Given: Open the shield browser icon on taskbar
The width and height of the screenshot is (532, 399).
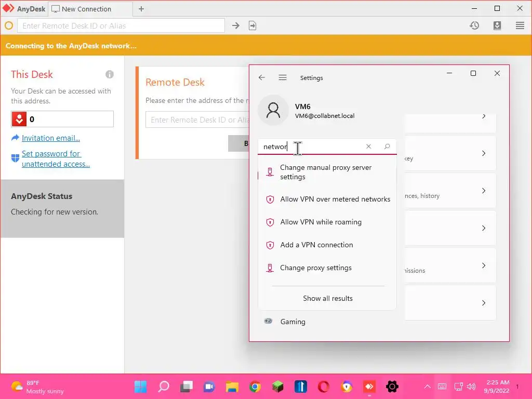Looking at the screenshot, I should 347,387.
